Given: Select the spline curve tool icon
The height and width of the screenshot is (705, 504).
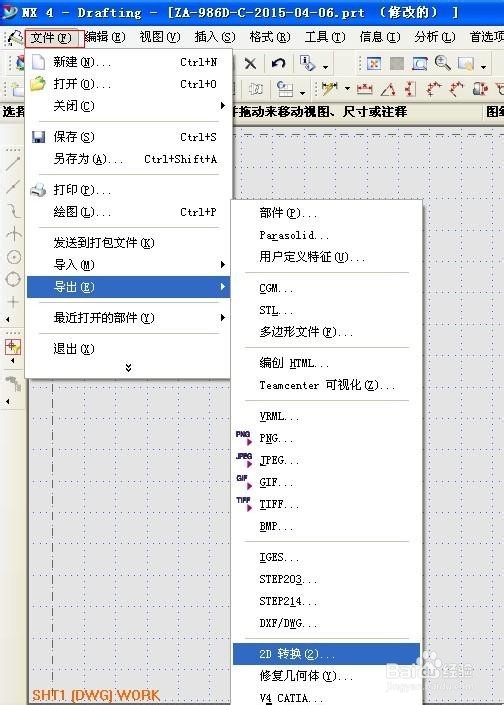Looking at the screenshot, I should tap(13, 210).
